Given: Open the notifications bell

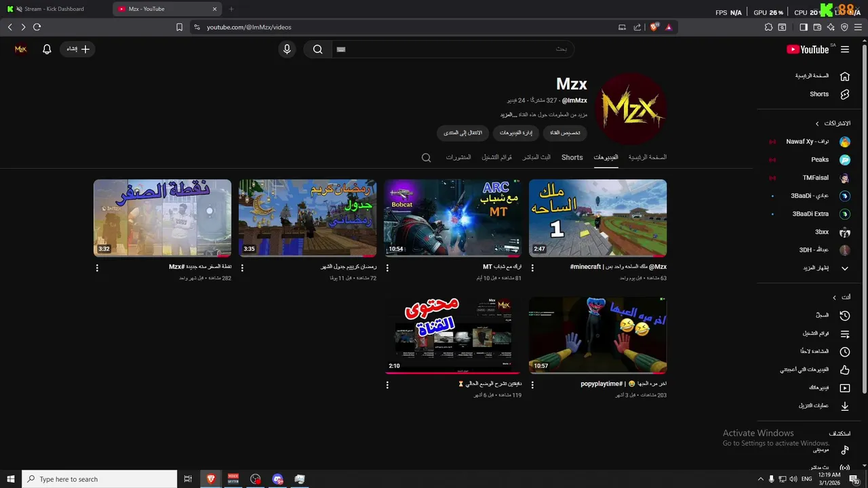Looking at the screenshot, I should (47, 49).
